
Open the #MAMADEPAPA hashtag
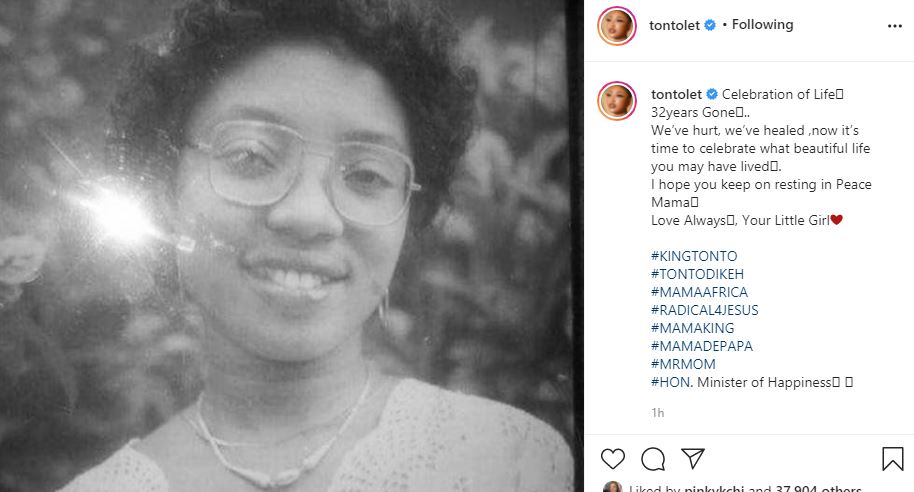(x=702, y=346)
